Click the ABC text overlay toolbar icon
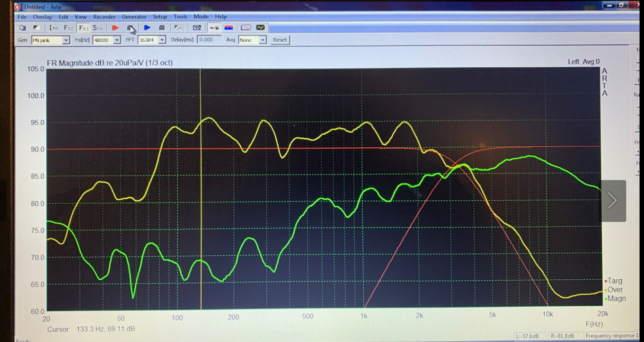The image size is (644, 342). [180, 28]
